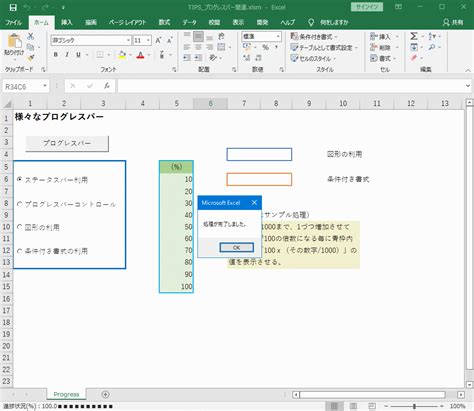
Task: Toggle Bold formatting
Action: pyautogui.click(x=56, y=55)
